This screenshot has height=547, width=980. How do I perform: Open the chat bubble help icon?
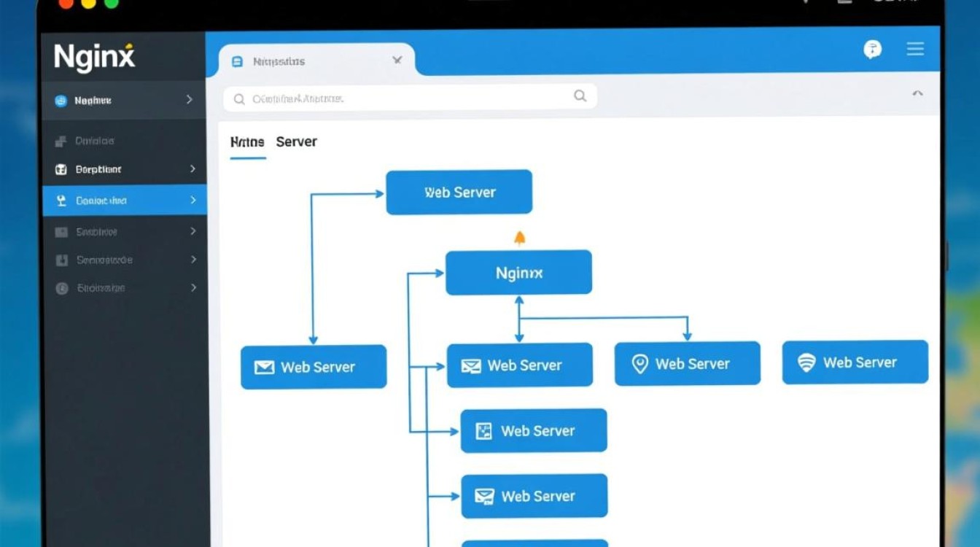(872, 49)
